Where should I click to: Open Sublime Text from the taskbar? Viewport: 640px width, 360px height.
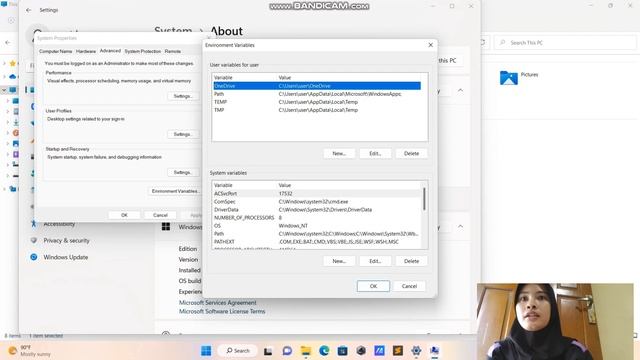398,351
